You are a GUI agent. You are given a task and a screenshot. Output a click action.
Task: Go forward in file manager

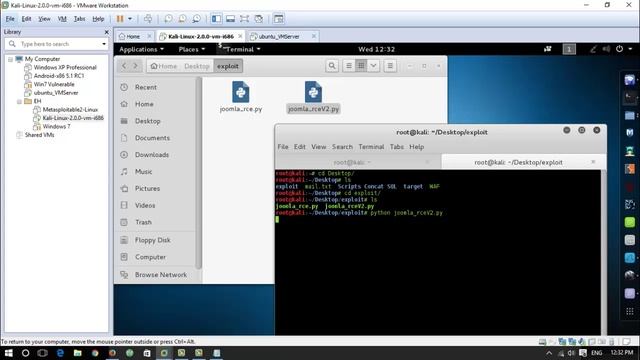tap(136, 66)
